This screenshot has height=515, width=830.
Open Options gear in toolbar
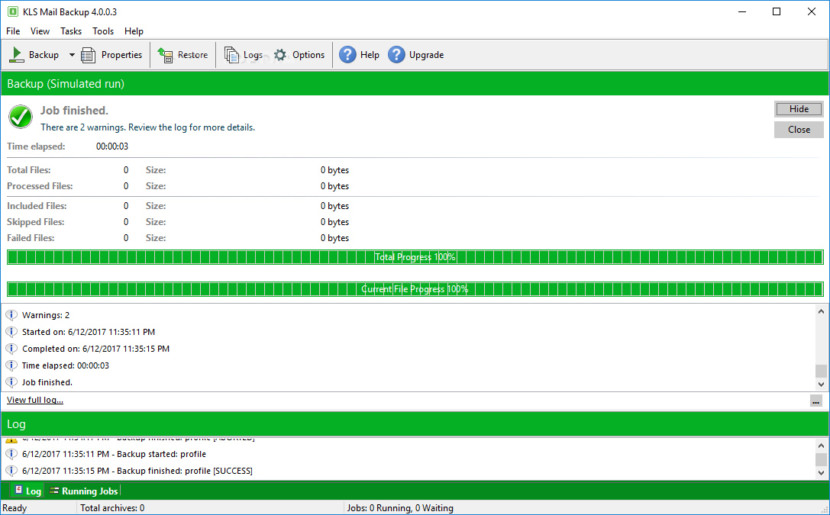pos(280,55)
